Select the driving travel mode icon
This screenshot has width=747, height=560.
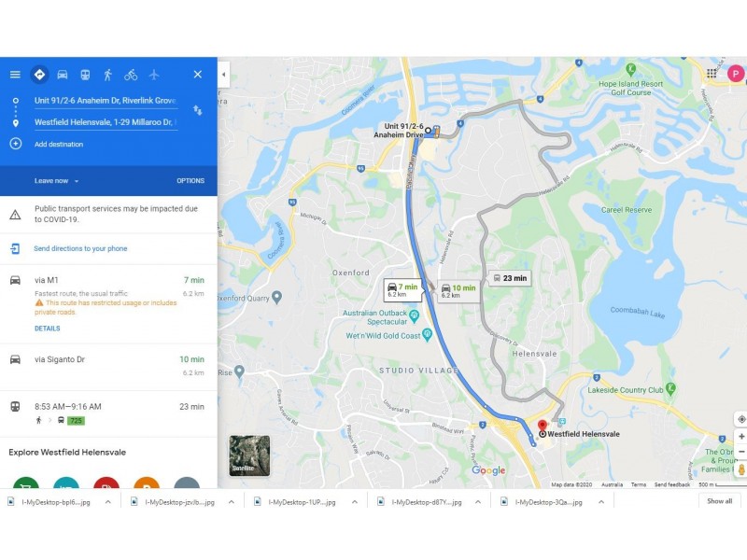point(62,75)
